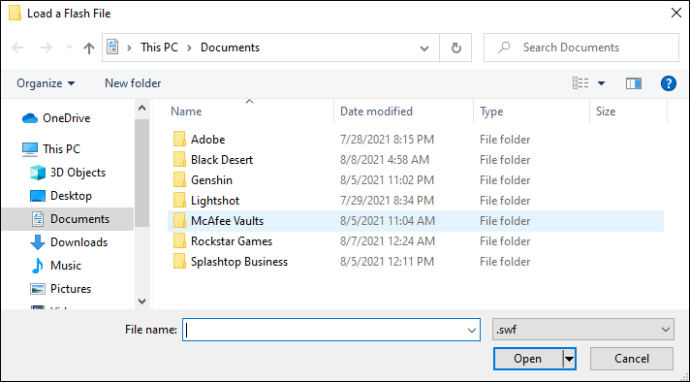Create a New folder
This screenshot has height=382, width=690.
tap(133, 83)
